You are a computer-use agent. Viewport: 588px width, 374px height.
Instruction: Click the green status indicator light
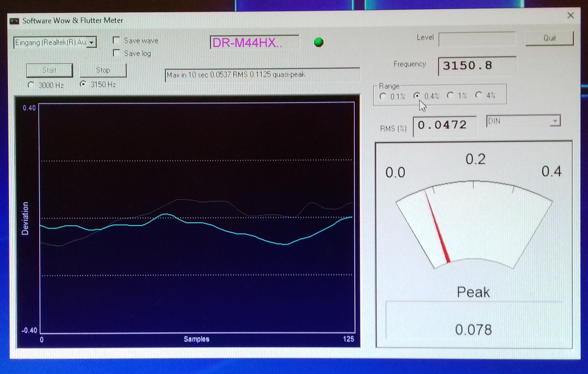(318, 42)
